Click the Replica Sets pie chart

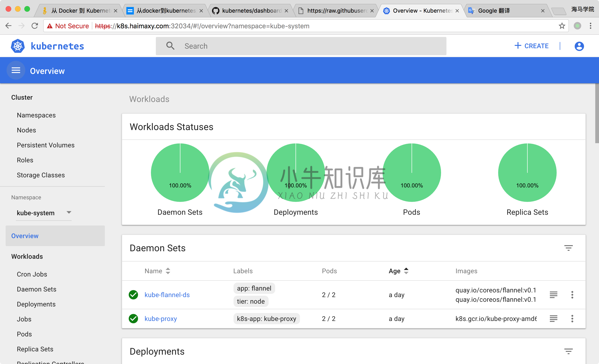pyautogui.click(x=527, y=172)
